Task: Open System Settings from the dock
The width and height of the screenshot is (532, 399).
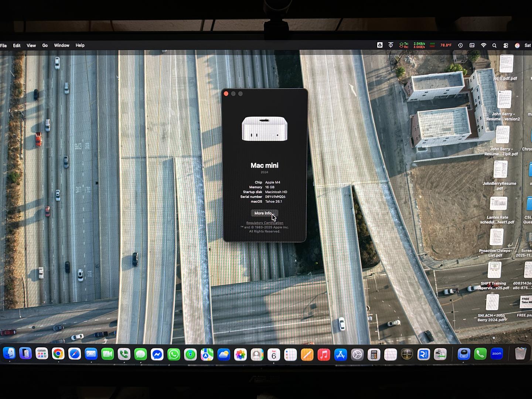Action: pyautogui.click(x=357, y=354)
